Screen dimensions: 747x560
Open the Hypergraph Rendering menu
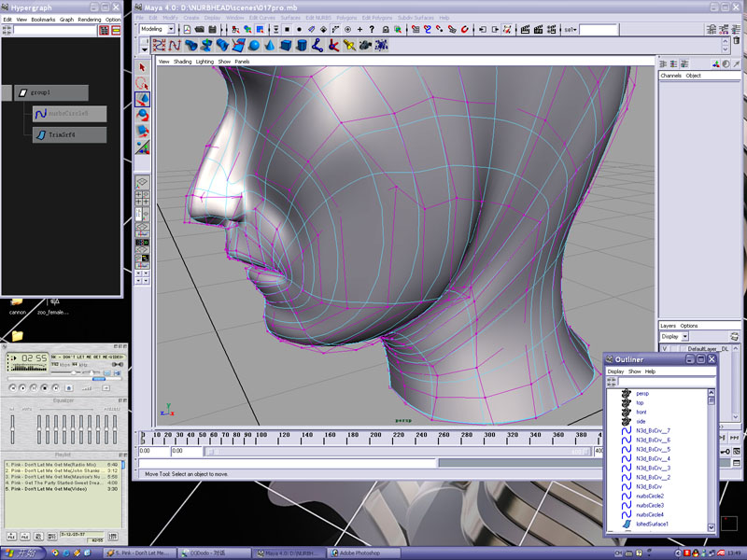(90, 20)
